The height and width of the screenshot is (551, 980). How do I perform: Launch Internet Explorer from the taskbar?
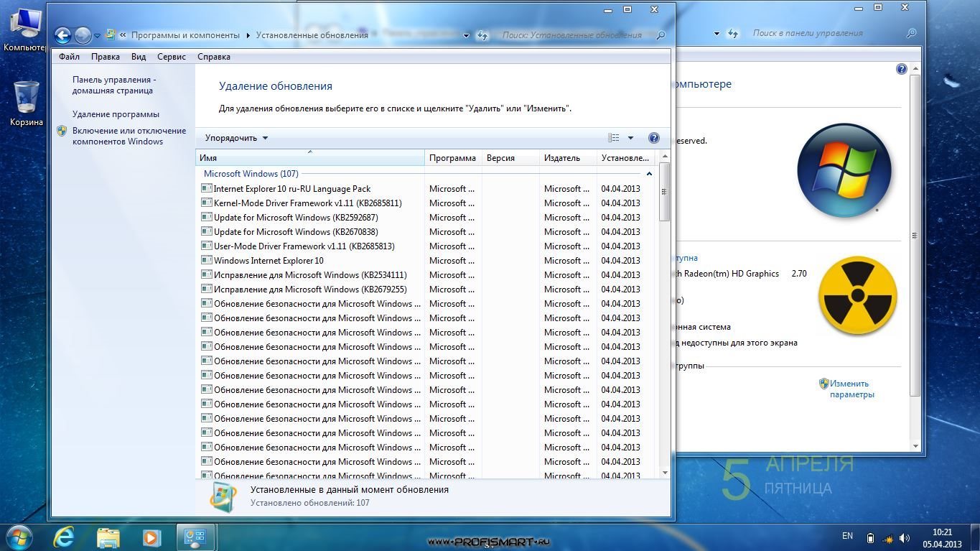(x=64, y=537)
